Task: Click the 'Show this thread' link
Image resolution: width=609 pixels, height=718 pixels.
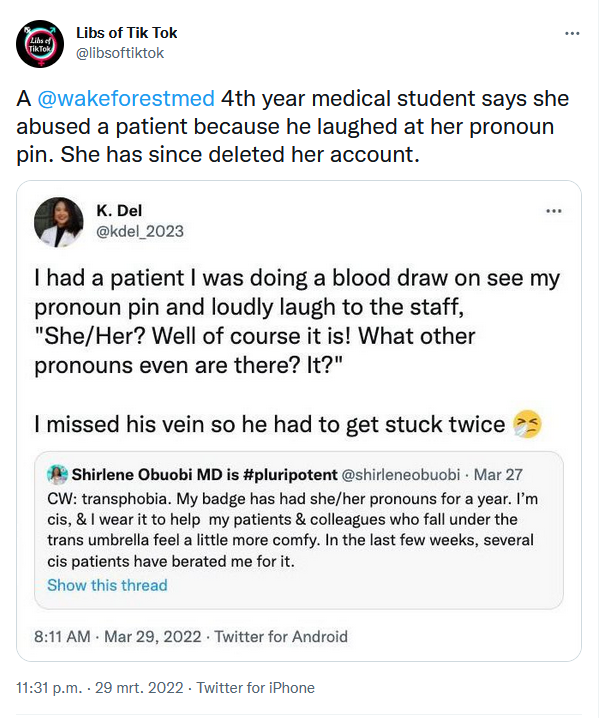Action: (107, 585)
